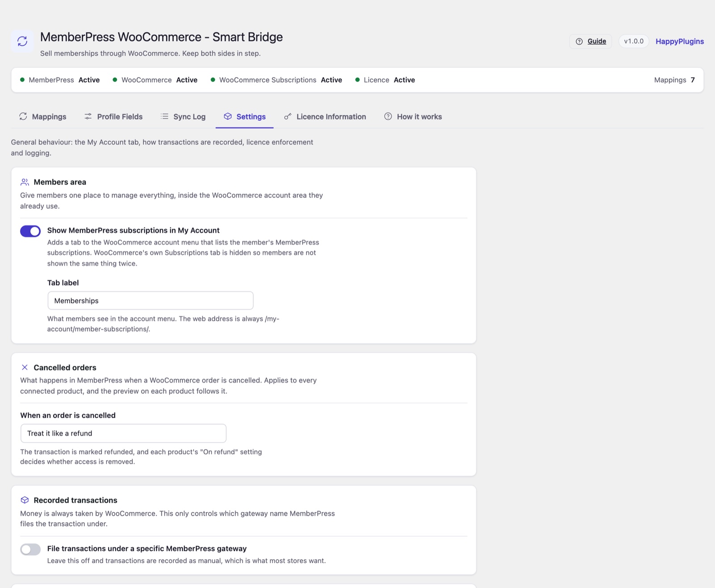715x588 pixels.
Task: Click the Recorded transactions heading
Action: [x=76, y=500]
